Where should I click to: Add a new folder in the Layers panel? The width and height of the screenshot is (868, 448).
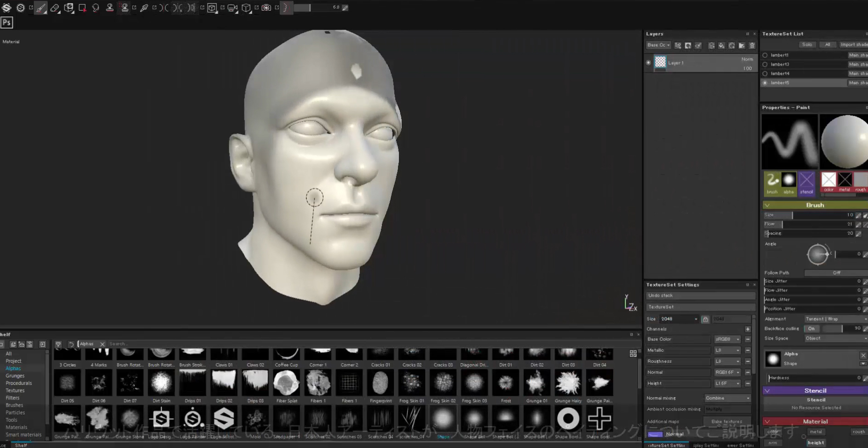(x=741, y=45)
